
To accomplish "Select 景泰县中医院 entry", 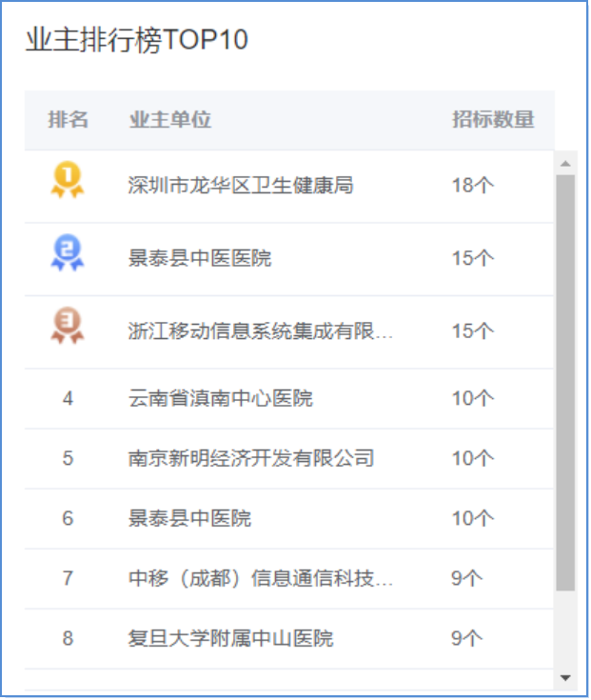I will (x=189, y=518).
